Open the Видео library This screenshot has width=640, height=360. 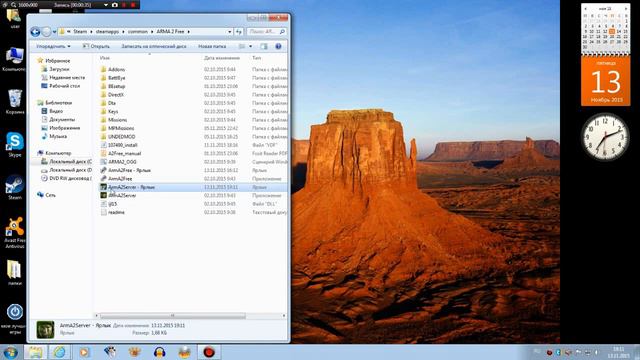(x=56, y=111)
